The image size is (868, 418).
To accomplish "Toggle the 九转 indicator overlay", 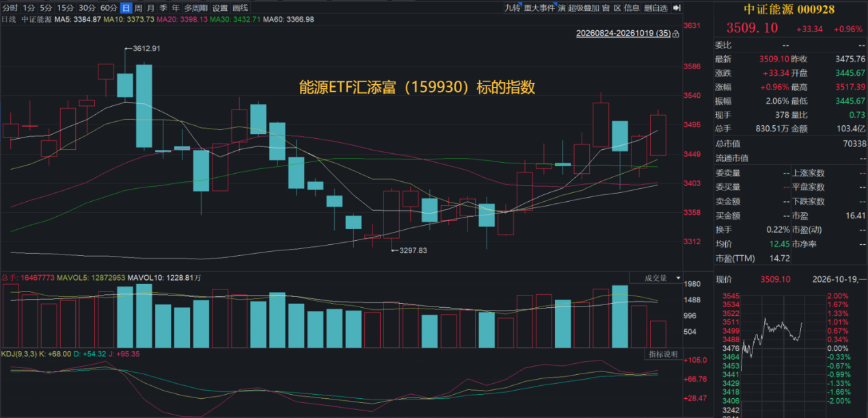I will click(x=513, y=8).
